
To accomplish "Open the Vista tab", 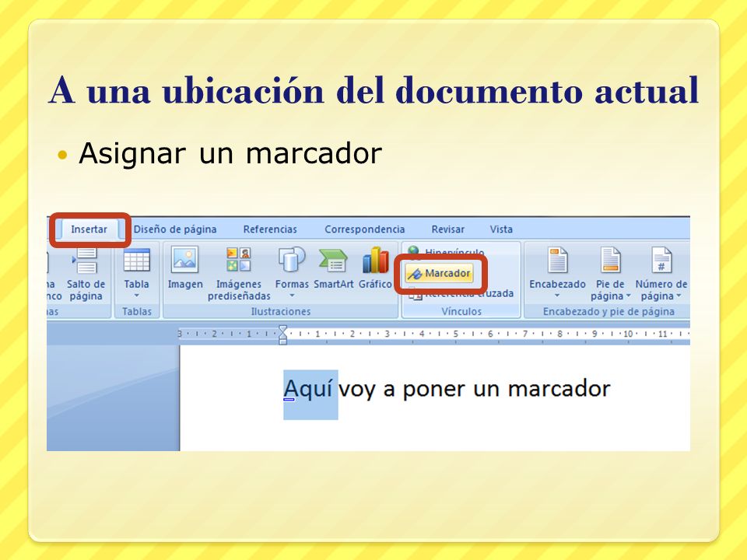I will coord(501,229).
